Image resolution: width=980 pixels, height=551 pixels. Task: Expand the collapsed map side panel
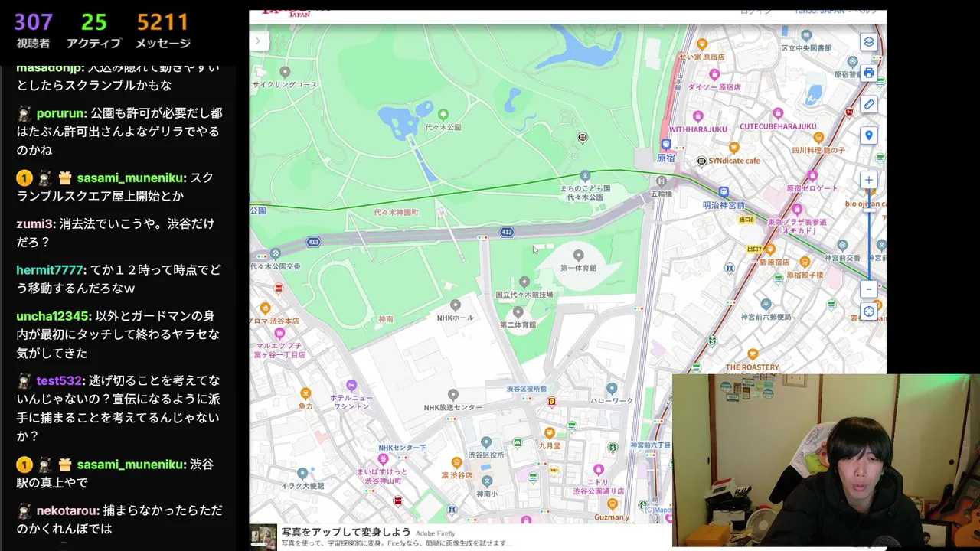[x=259, y=41]
